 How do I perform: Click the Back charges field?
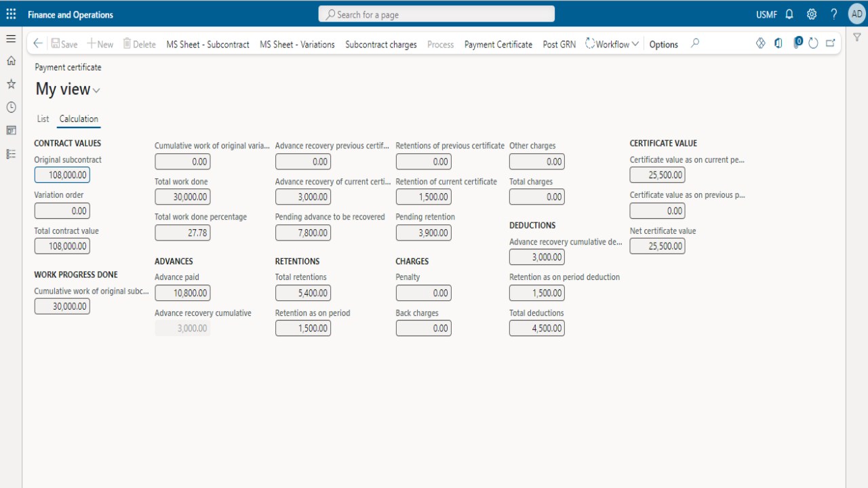[424, 328]
